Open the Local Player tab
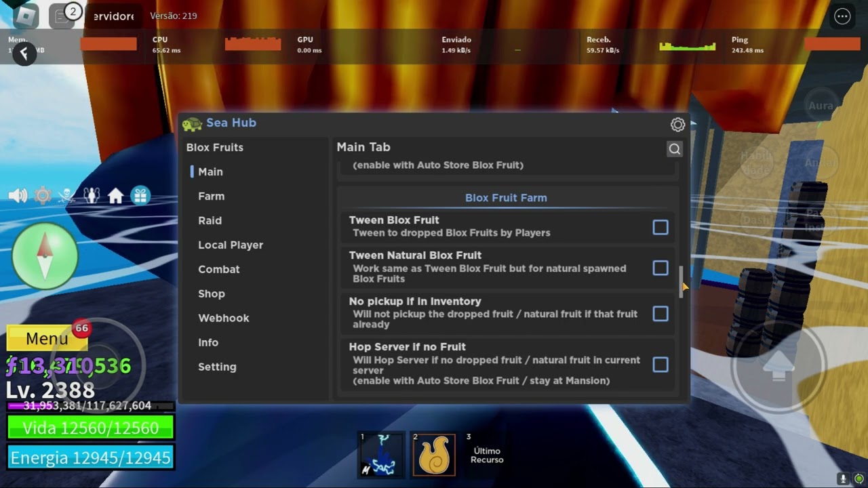The image size is (868, 488). click(231, 245)
